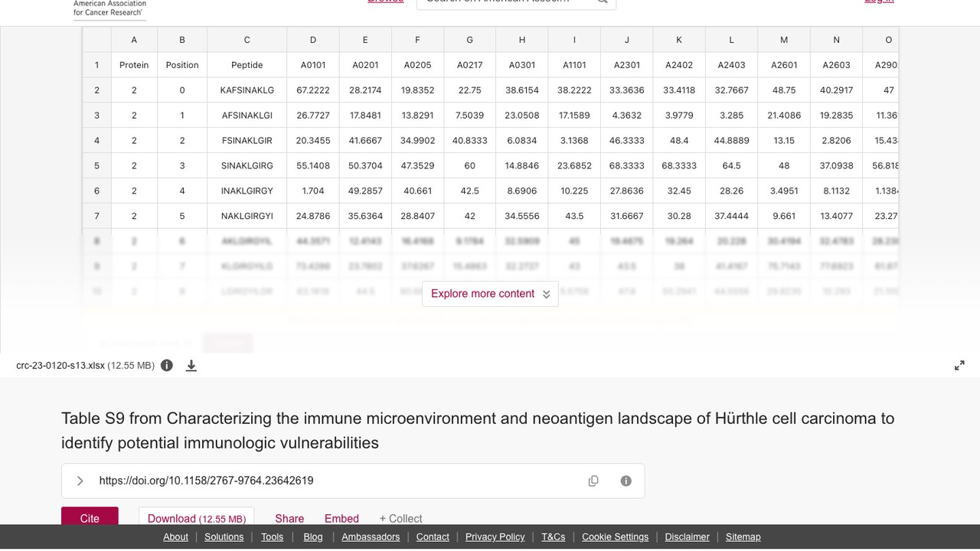980x551 pixels.
Task: Add the item via + Collect
Action: 400,519
